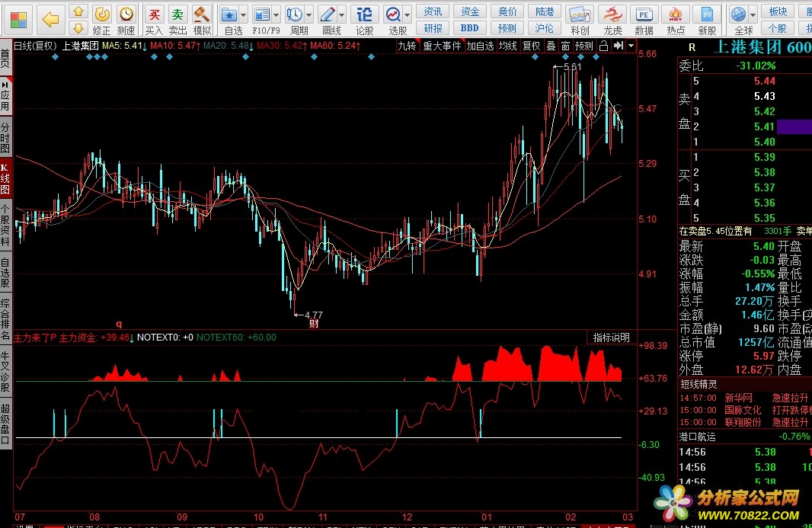
Task: Click the 研报 button
Action: (x=433, y=28)
